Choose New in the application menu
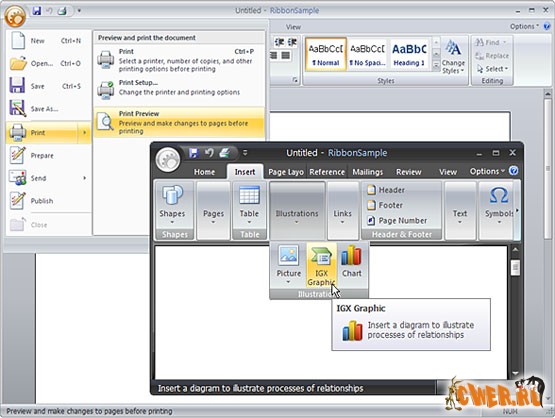 point(48,41)
